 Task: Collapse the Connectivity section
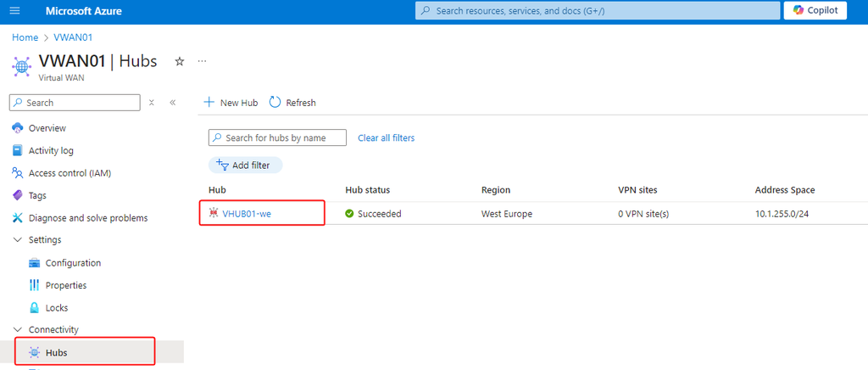pos(17,329)
